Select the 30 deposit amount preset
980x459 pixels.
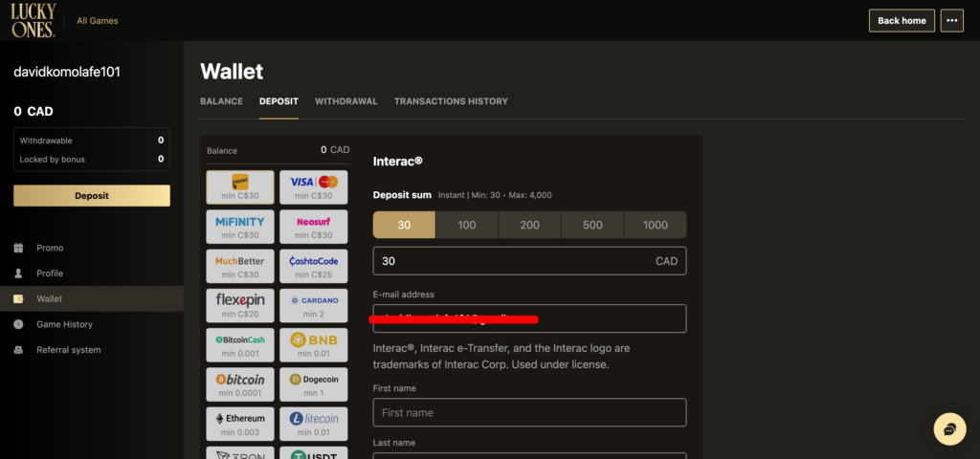coord(405,225)
